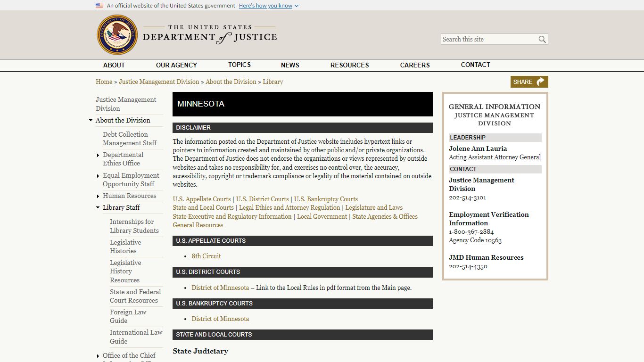The height and width of the screenshot is (362, 644).
Task: Open International Law Guide link
Action: click(x=136, y=337)
